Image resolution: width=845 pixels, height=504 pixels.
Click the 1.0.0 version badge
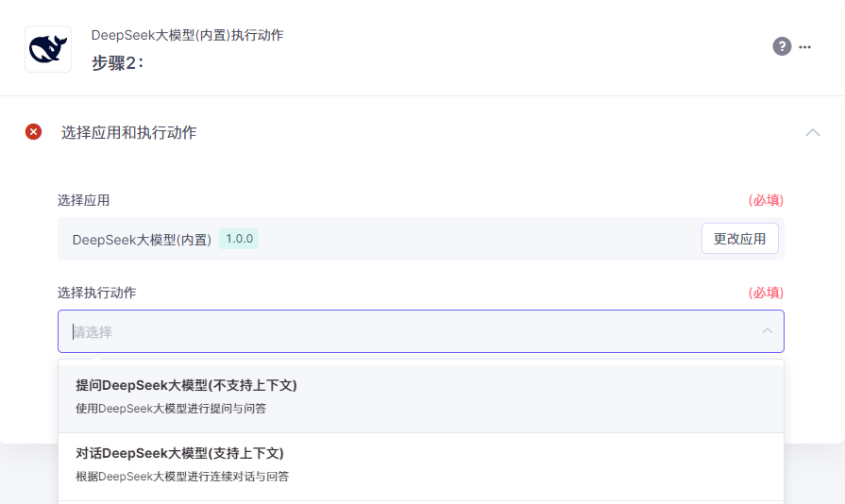pyautogui.click(x=239, y=239)
